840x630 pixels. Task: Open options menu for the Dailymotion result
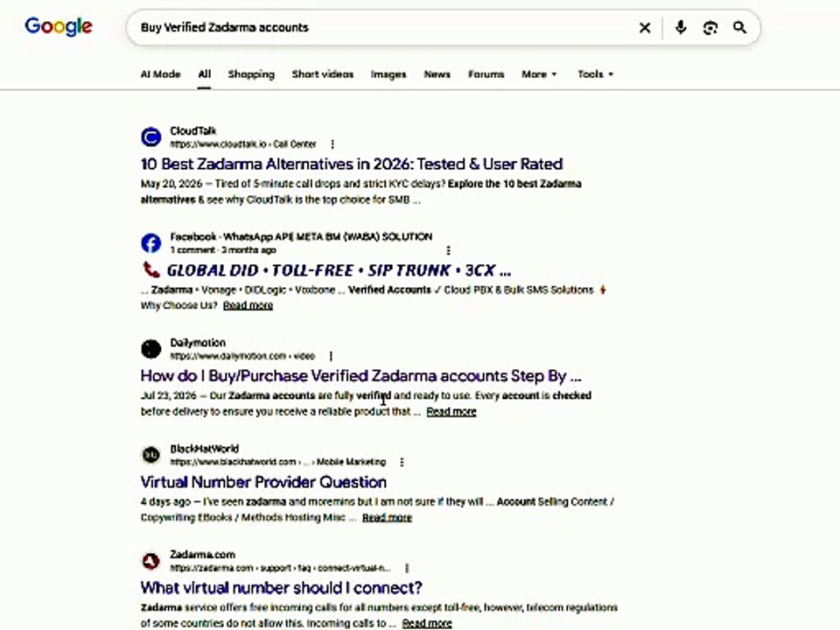[331, 356]
